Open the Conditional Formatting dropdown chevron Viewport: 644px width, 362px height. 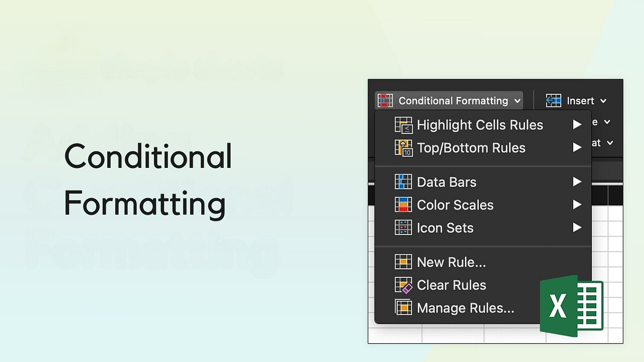(518, 100)
